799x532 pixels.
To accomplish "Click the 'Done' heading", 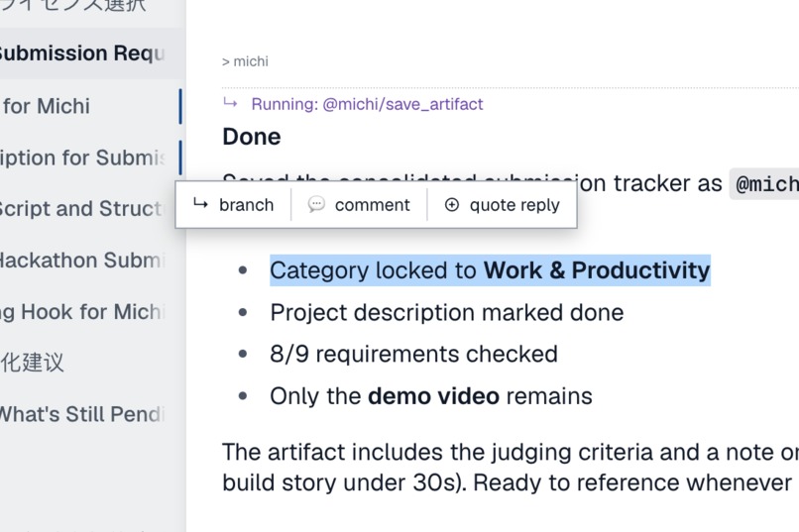I will click(x=252, y=137).
